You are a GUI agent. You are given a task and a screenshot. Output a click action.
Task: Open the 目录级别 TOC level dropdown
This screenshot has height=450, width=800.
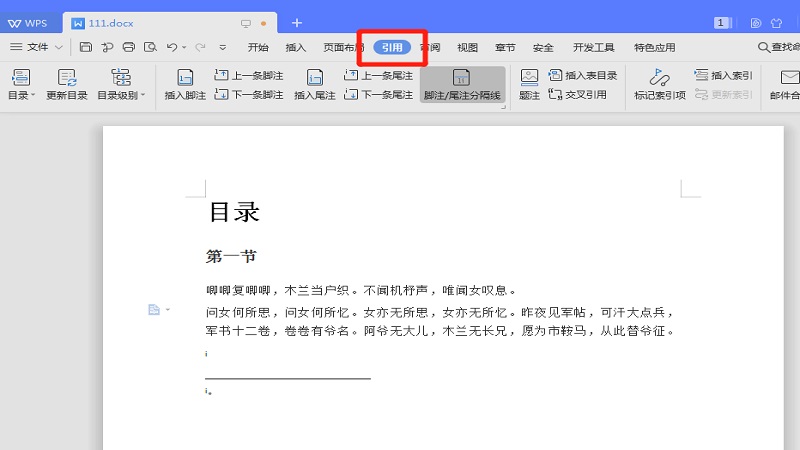[121, 95]
